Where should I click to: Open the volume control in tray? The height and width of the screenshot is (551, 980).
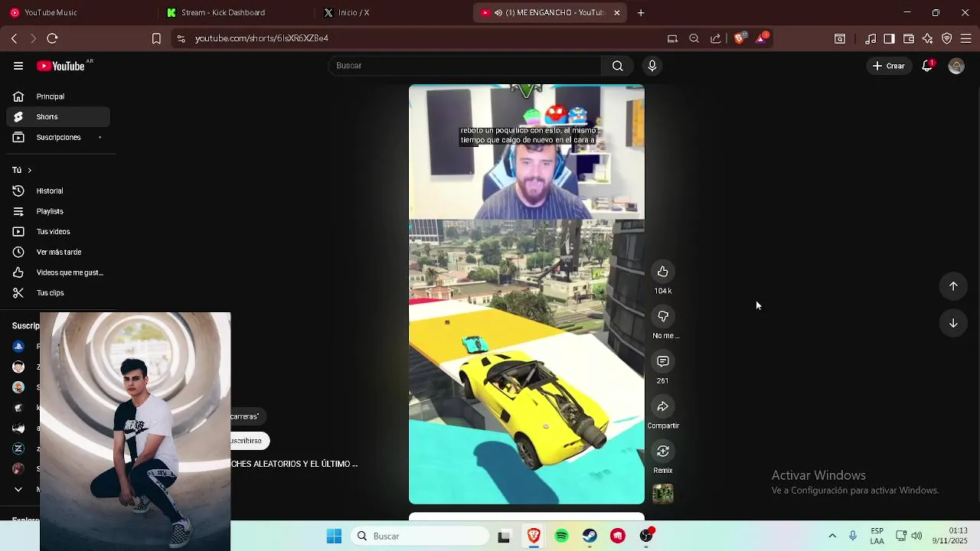(x=916, y=536)
